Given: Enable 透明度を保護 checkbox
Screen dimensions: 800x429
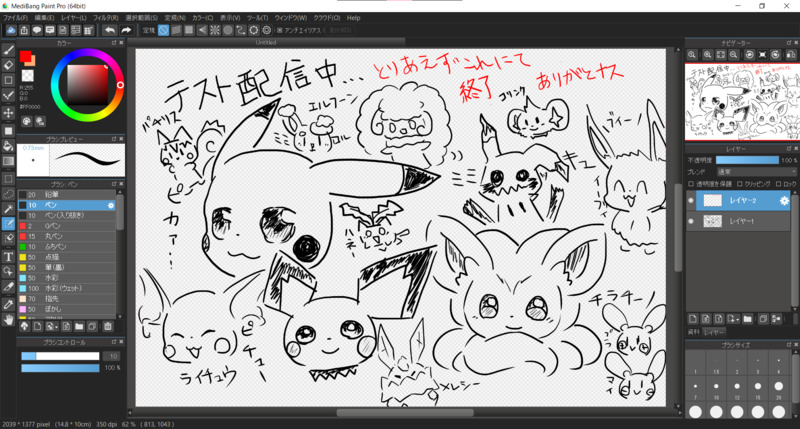Looking at the screenshot, I should pyautogui.click(x=691, y=184).
